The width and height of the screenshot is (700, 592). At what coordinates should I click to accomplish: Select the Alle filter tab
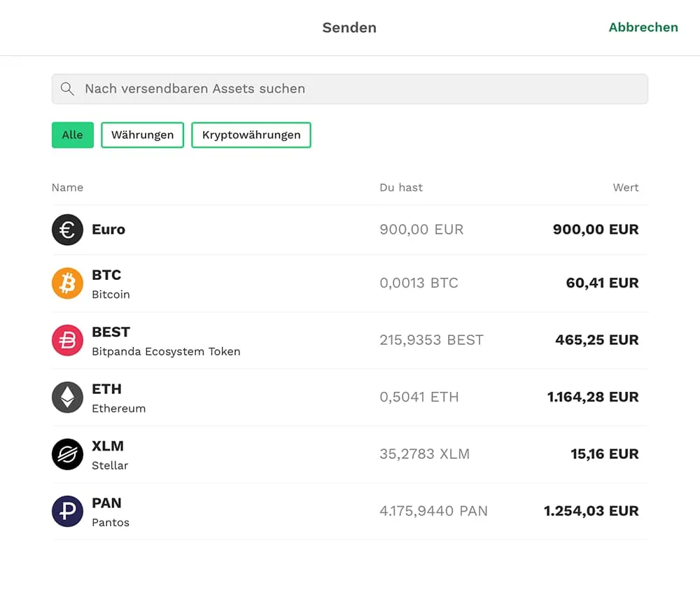point(73,135)
